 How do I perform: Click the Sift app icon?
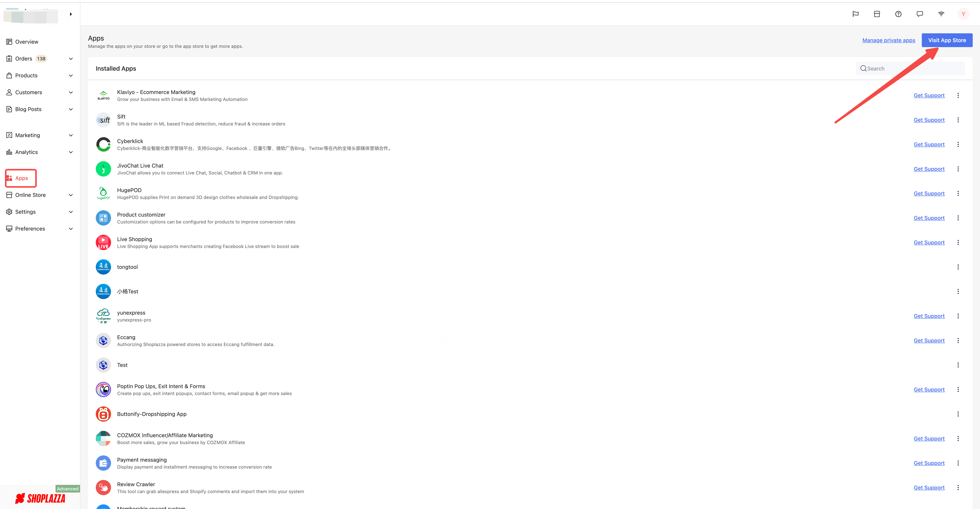103,120
